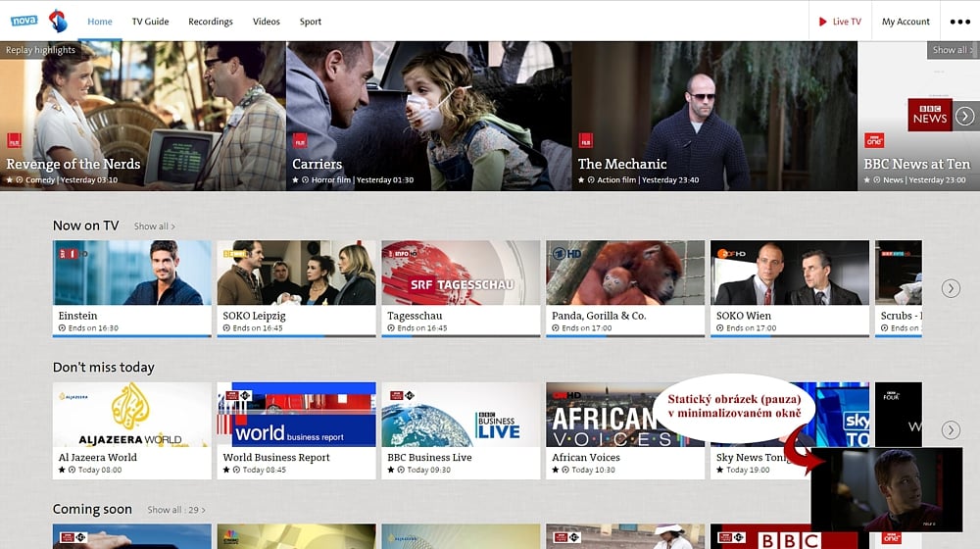Image resolution: width=980 pixels, height=549 pixels.
Task: Click the Einstein progress bar
Action: click(x=132, y=336)
